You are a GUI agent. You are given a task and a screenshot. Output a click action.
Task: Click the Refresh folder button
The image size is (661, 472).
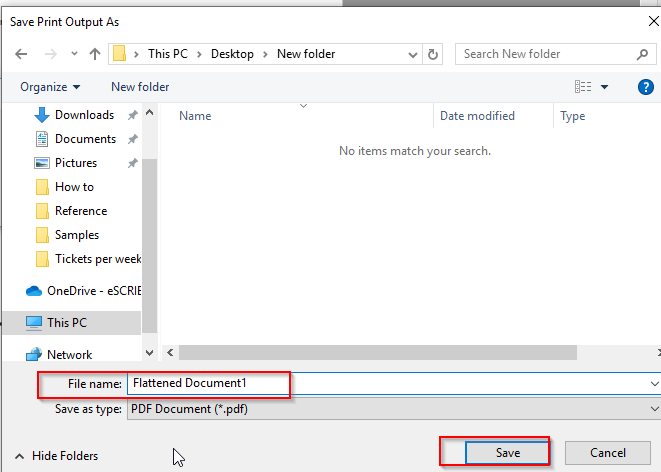433,54
